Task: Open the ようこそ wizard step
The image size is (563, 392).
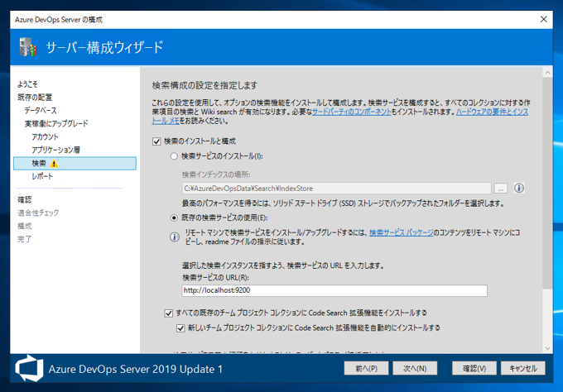Action: pos(27,84)
